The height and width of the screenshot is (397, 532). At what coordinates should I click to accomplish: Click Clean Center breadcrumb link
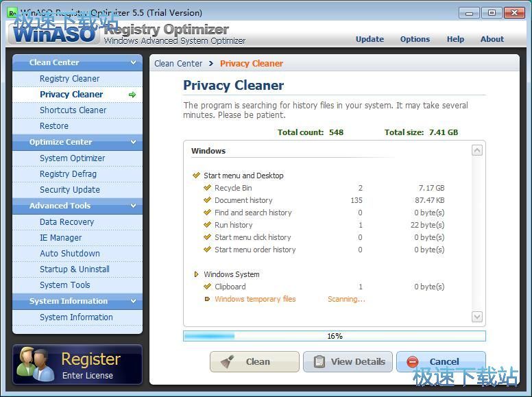(178, 64)
